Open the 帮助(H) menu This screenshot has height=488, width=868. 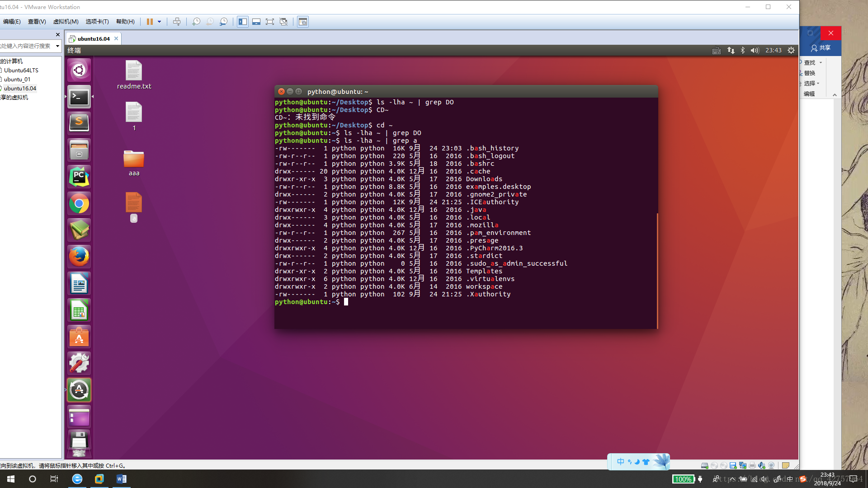(x=125, y=22)
